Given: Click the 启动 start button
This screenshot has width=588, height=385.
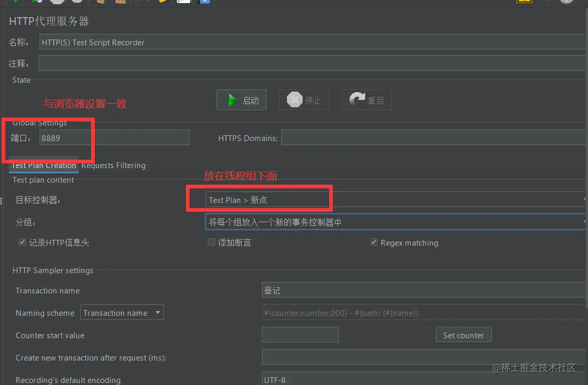Looking at the screenshot, I should [242, 100].
